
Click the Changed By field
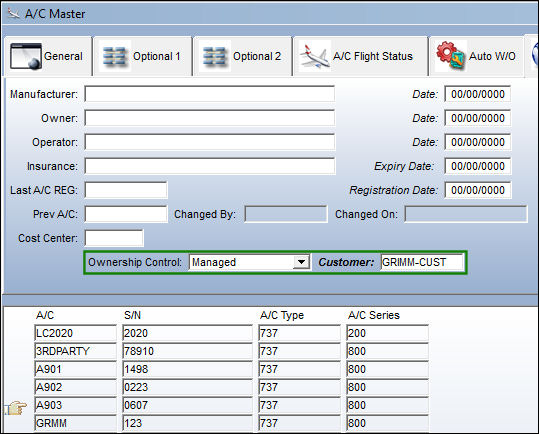pos(286,214)
